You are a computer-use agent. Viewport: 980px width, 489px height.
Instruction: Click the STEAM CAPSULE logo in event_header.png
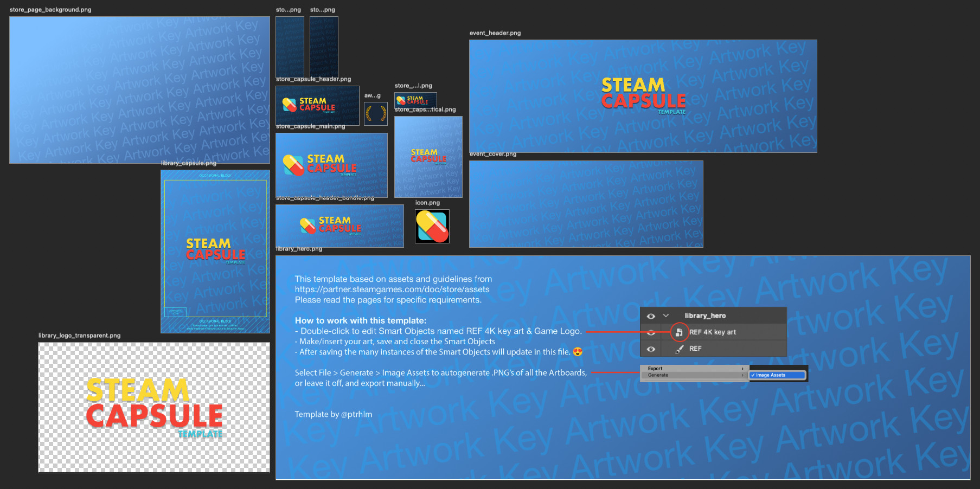pyautogui.click(x=643, y=96)
